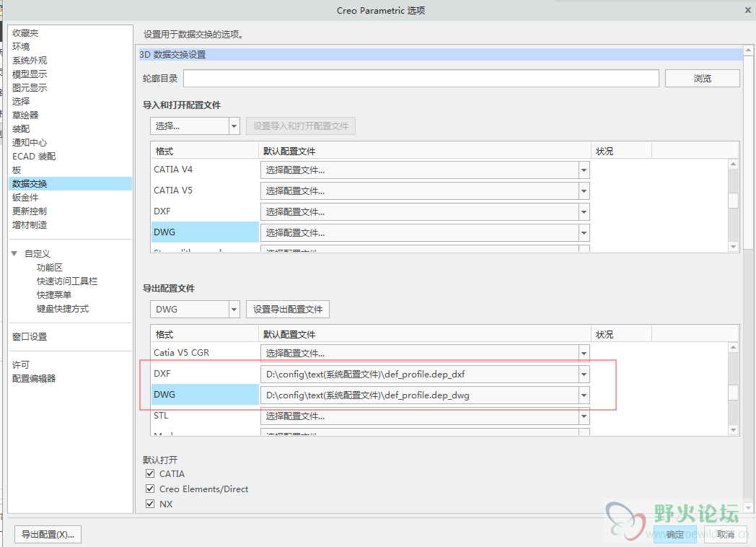Viewport: 756px width, 547px height.
Task: Open DXF import profile dropdown
Action: click(584, 211)
